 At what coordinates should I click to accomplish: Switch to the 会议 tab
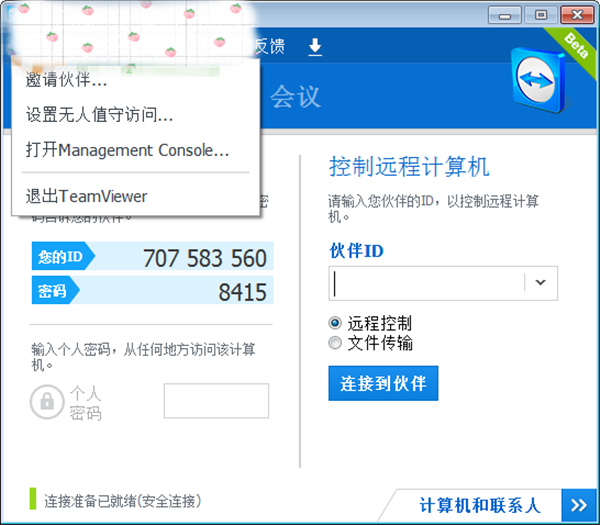(295, 96)
